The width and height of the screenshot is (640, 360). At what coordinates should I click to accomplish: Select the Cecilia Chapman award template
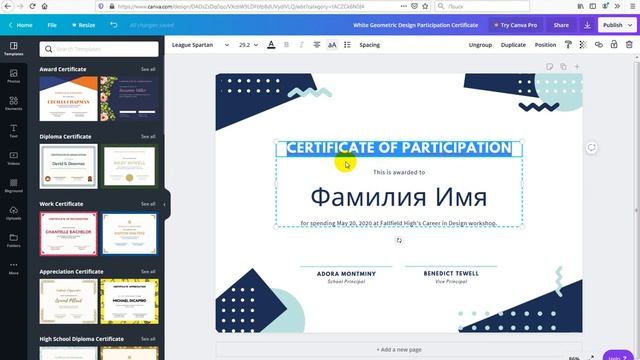tap(69, 98)
